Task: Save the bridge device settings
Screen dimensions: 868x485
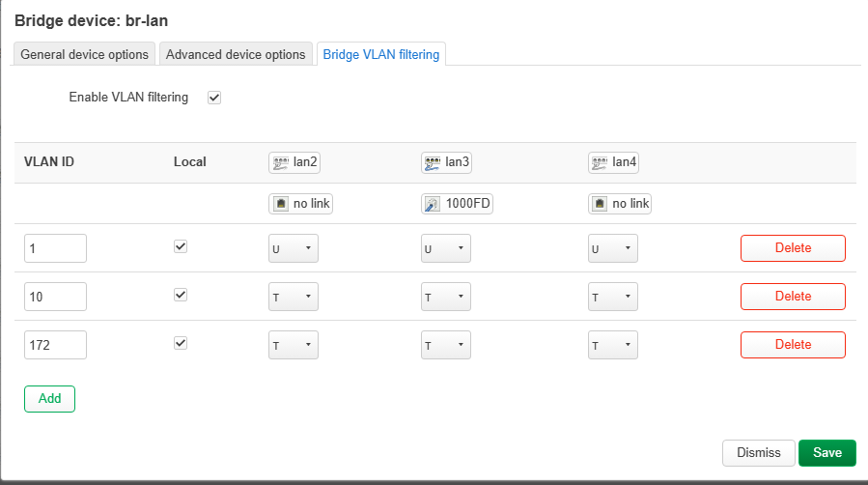Action: [x=827, y=453]
